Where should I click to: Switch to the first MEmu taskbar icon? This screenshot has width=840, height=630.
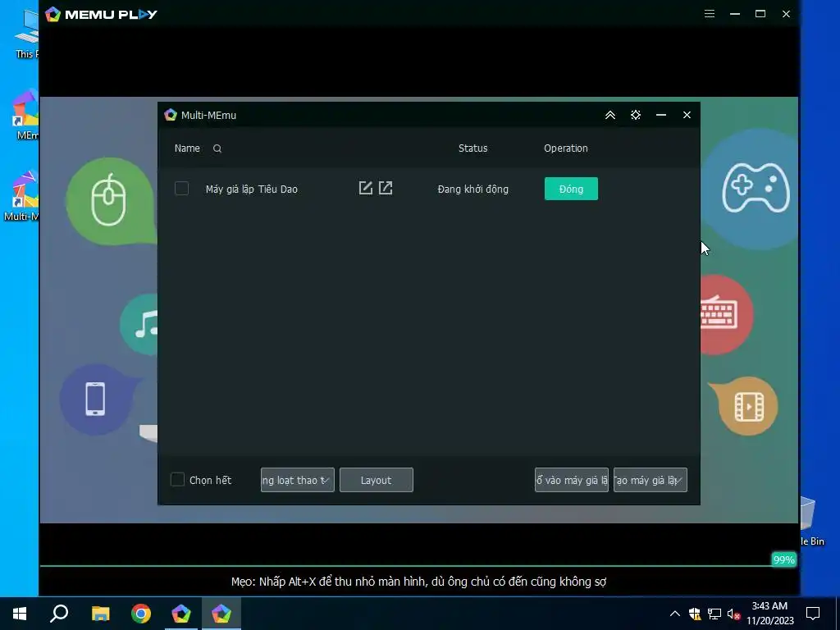(x=181, y=614)
